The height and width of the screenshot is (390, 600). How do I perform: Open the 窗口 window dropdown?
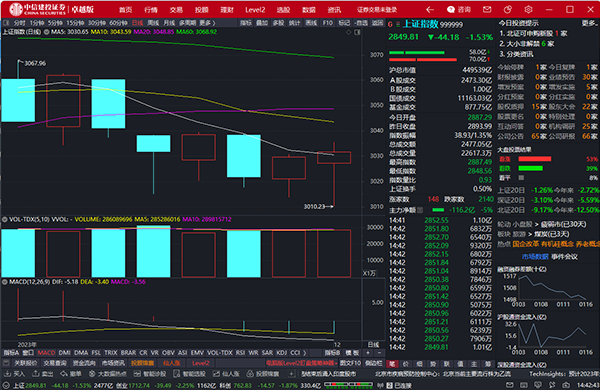pos(28,352)
